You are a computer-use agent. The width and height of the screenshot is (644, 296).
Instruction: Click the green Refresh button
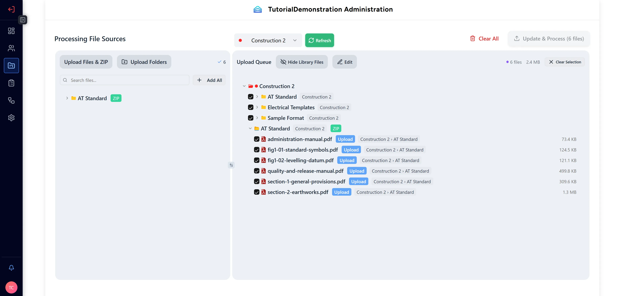click(319, 40)
